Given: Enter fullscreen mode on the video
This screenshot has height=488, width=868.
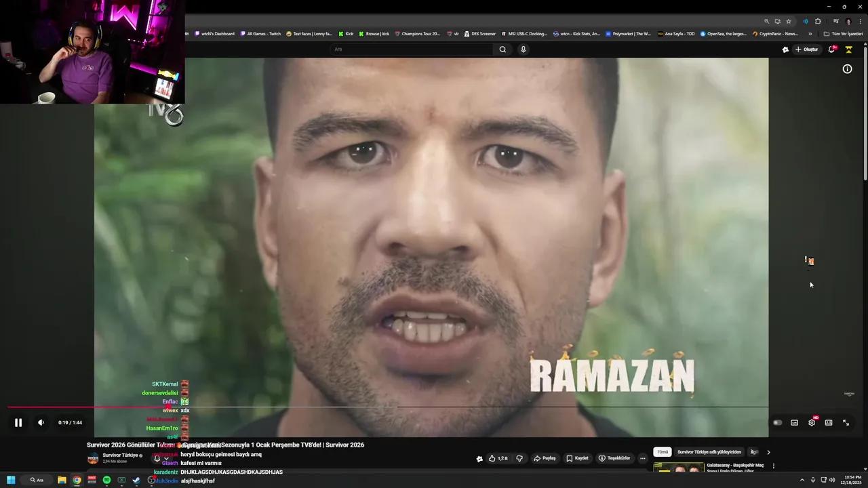Looking at the screenshot, I should pos(846,422).
